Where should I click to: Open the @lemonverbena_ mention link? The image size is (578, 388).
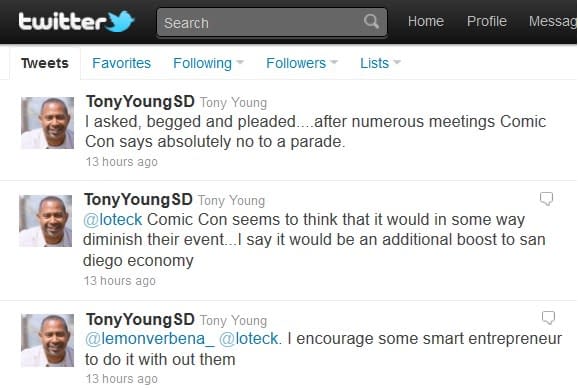pyautogui.click(x=150, y=339)
